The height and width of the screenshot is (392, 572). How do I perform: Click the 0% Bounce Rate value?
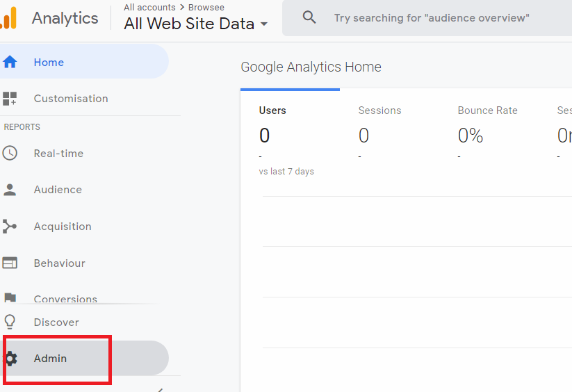coord(471,136)
